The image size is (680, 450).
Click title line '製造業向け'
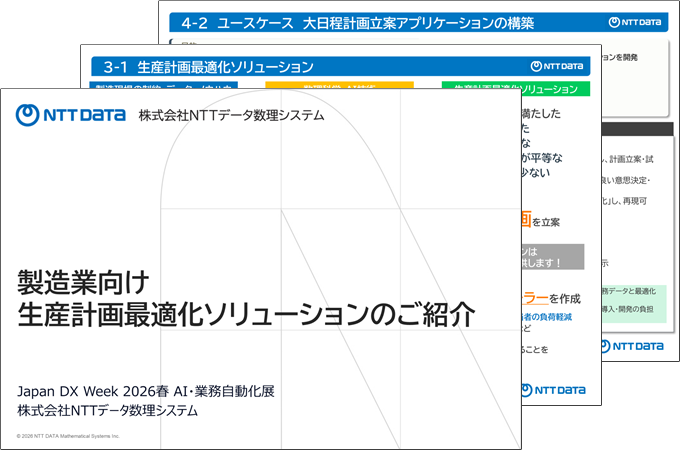pyautogui.click(x=83, y=283)
